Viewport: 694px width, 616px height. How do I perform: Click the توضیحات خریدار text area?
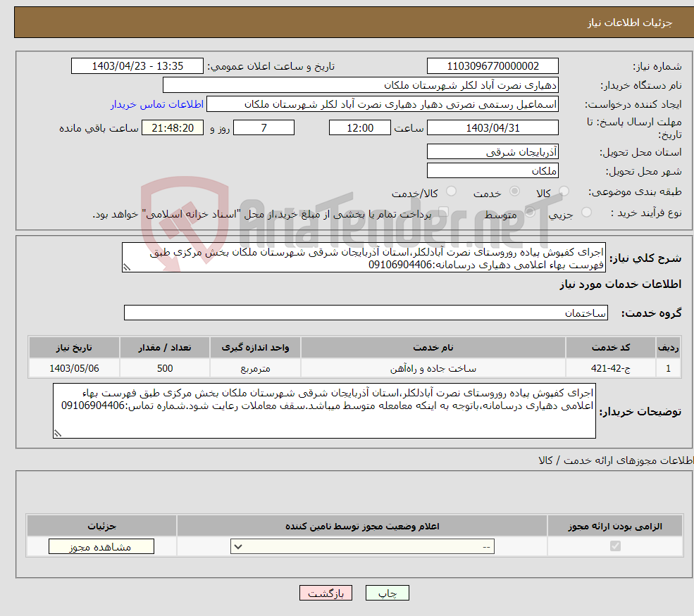click(x=324, y=411)
